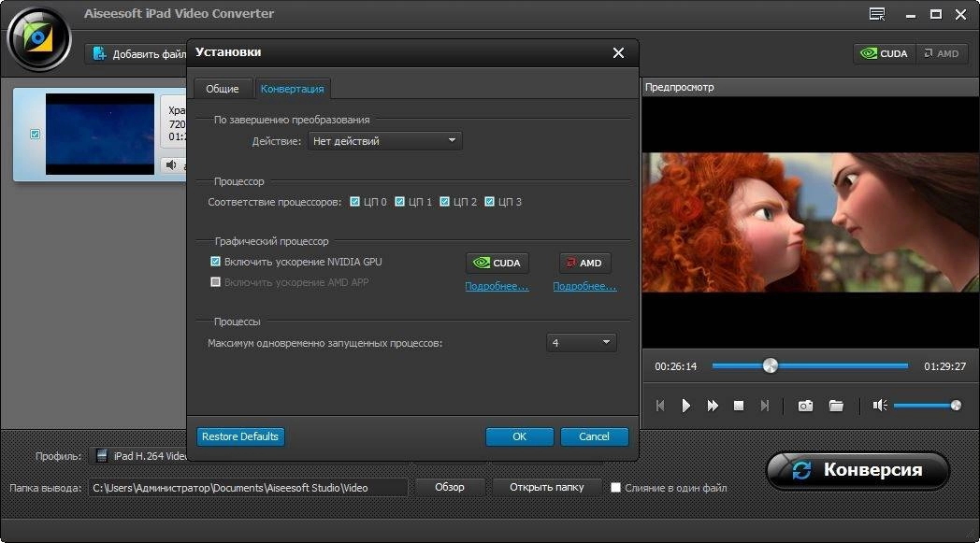Start conversion with the Конверсия button
The image size is (980, 543).
click(858, 470)
